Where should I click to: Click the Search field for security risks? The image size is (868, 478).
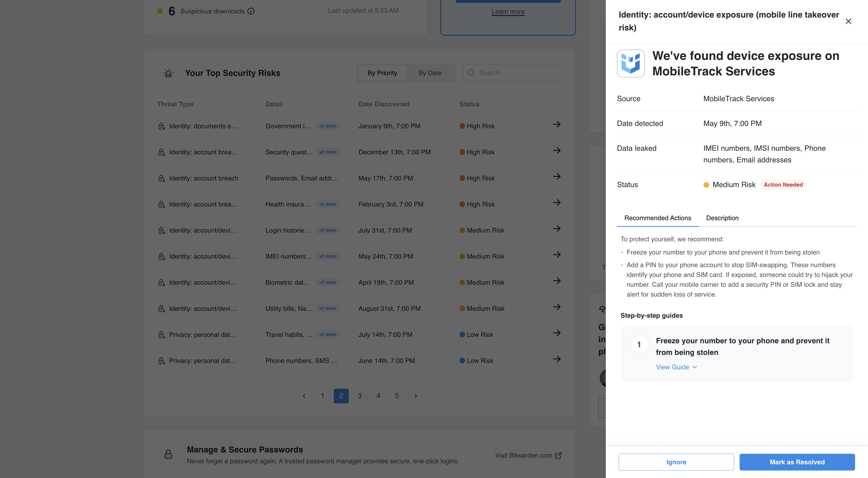[x=513, y=73]
